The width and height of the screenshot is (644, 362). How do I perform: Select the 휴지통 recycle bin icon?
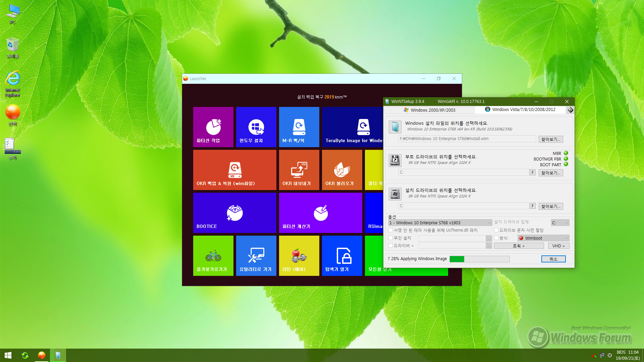tap(12, 48)
